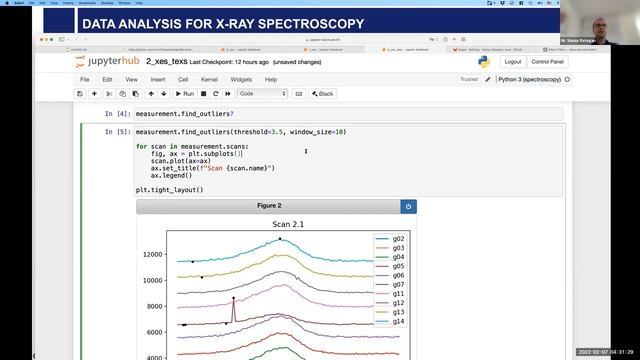Click the browser share icon
The image size is (640, 360).
[445, 40]
